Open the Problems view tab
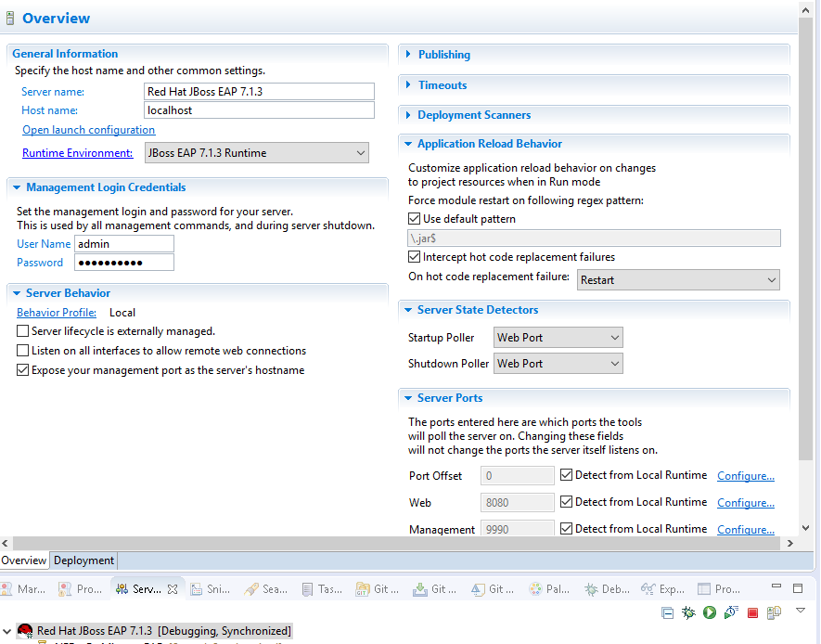Image resolution: width=821 pixels, height=644 pixels. (x=80, y=589)
